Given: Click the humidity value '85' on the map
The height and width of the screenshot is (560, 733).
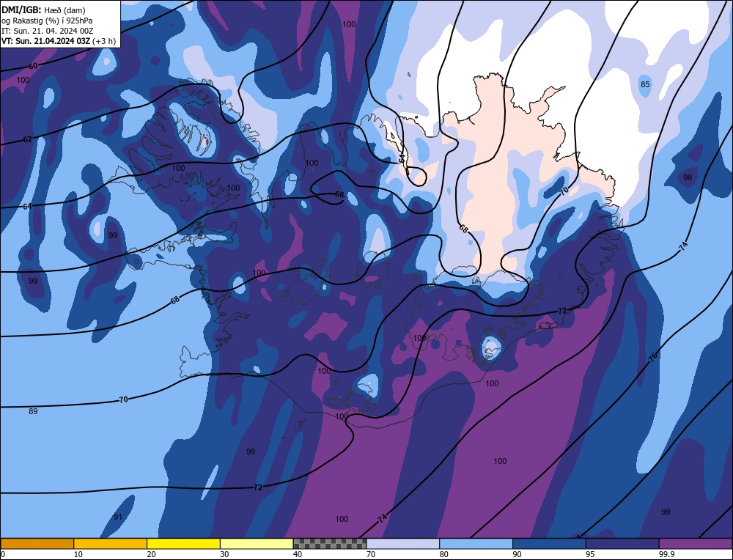Looking at the screenshot, I should click(x=645, y=84).
